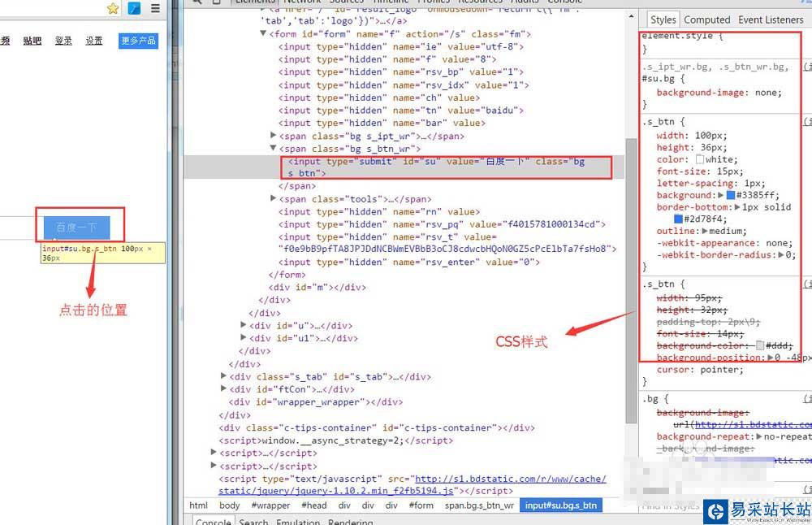Click the 贴吧 link on the Baidu page
Viewport: 812px width, 525px height.
click(32, 41)
